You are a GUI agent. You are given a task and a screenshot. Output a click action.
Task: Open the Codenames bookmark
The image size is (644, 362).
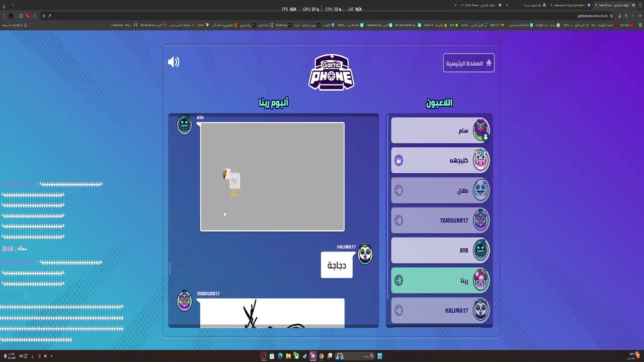(x=123, y=25)
